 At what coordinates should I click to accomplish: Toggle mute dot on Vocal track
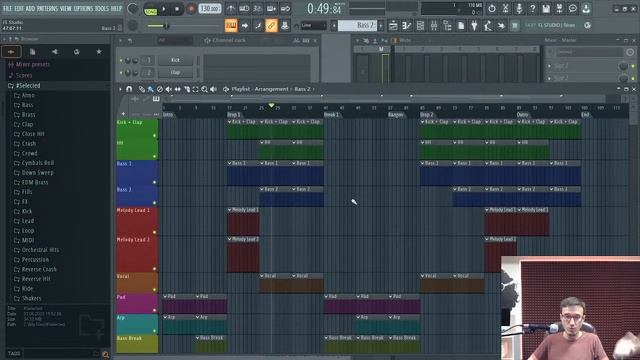click(x=154, y=289)
